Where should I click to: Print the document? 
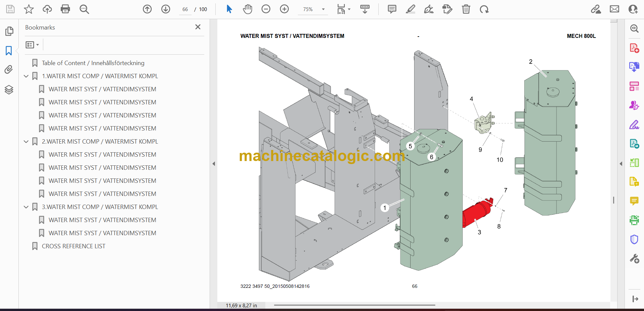pyautogui.click(x=65, y=9)
